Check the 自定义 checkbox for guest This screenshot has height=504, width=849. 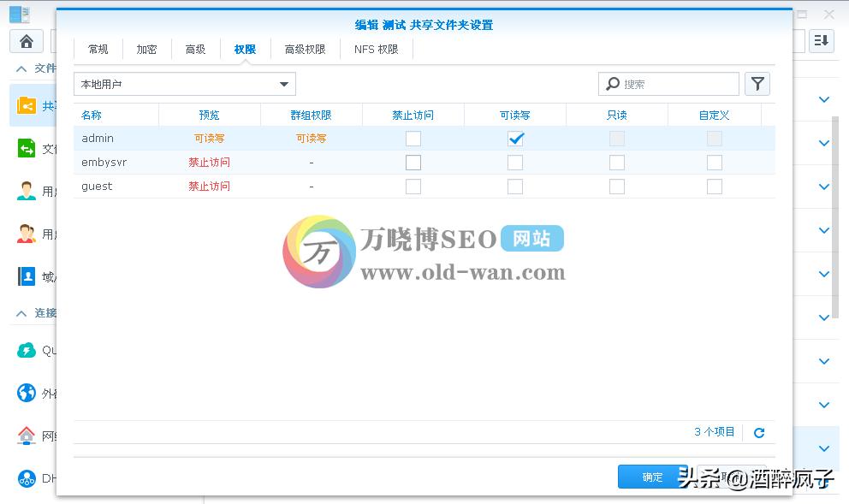(x=715, y=186)
